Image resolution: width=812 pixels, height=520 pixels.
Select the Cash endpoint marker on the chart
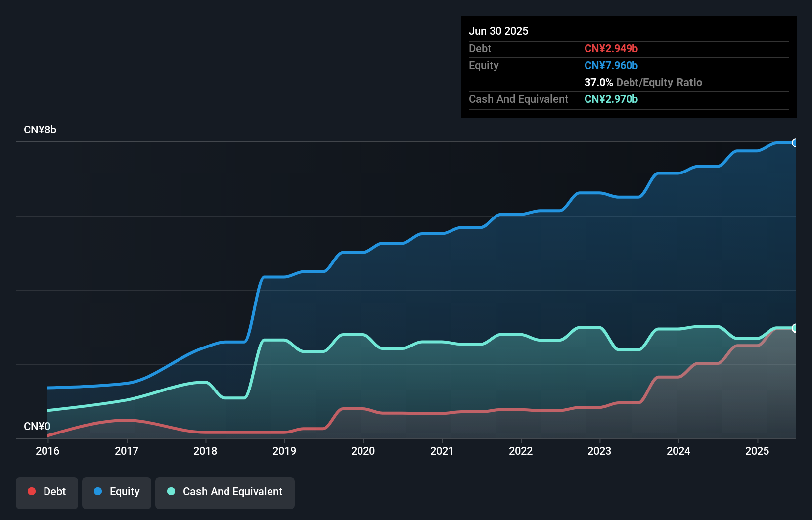(794, 328)
